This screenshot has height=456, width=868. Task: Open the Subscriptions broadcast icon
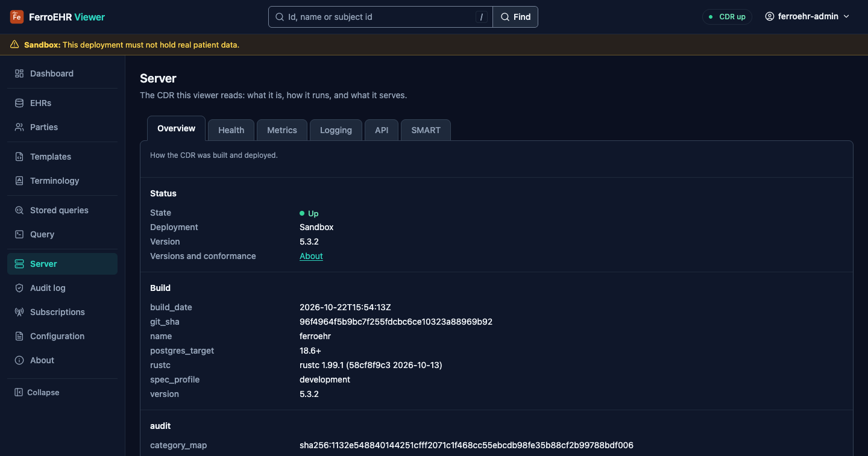(19, 312)
